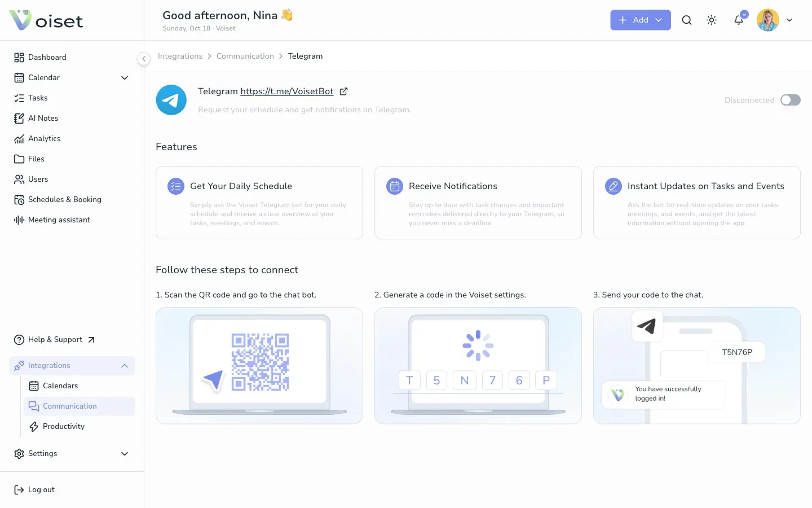Click the Get Your Daily Schedule heading

(241, 186)
